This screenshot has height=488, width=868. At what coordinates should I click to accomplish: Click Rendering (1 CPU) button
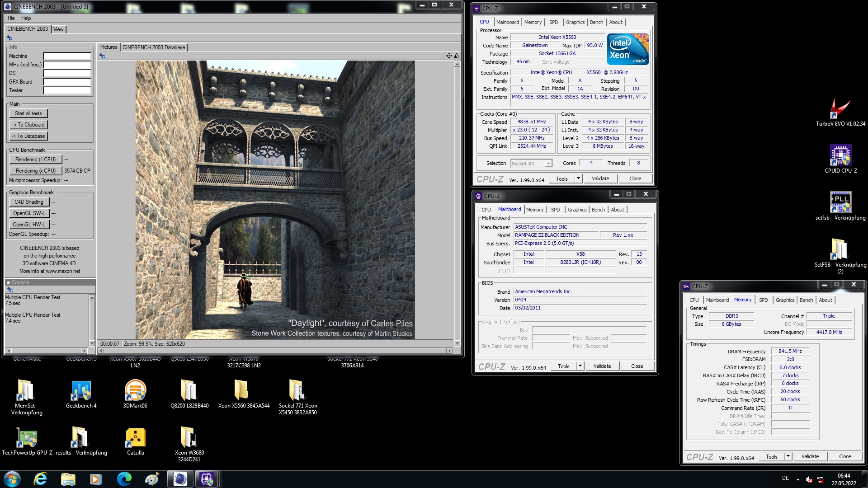[36, 160]
